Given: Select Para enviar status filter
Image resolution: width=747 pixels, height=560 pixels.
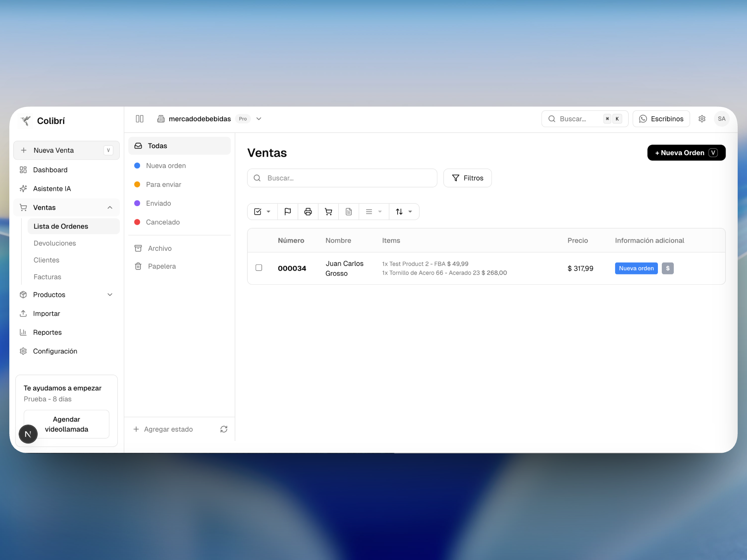Looking at the screenshot, I should 163,184.
